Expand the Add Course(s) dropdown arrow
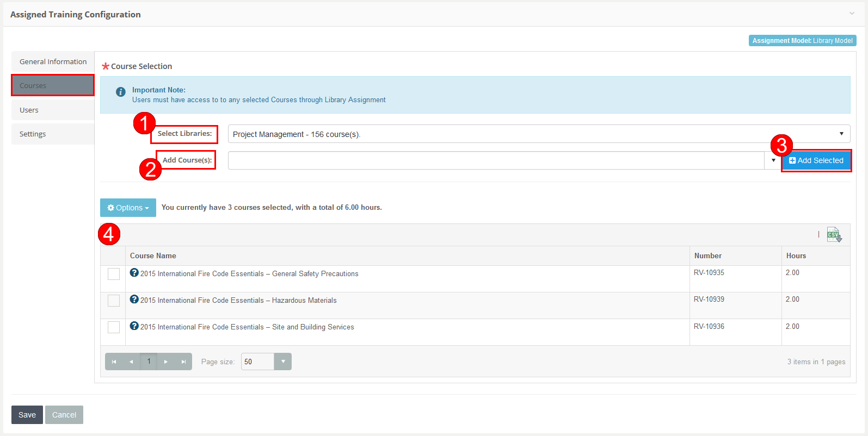 773,160
